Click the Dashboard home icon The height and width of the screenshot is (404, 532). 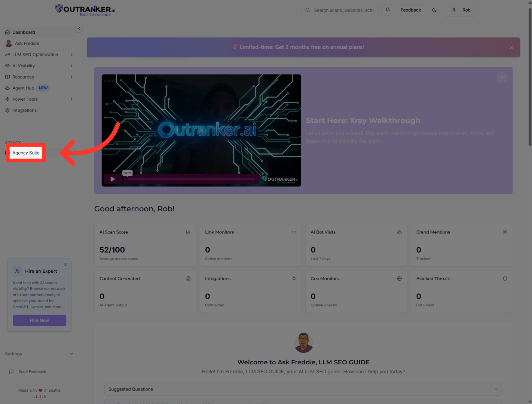click(7, 32)
